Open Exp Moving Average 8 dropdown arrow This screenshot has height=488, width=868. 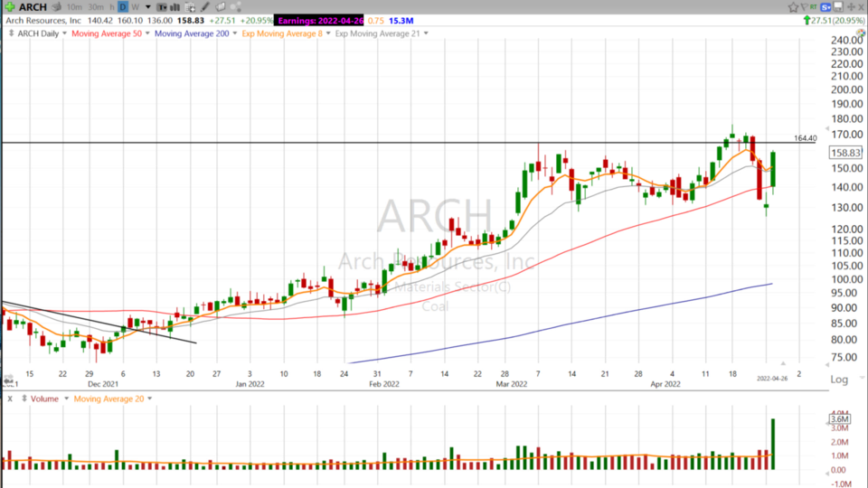(x=328, y=33)
